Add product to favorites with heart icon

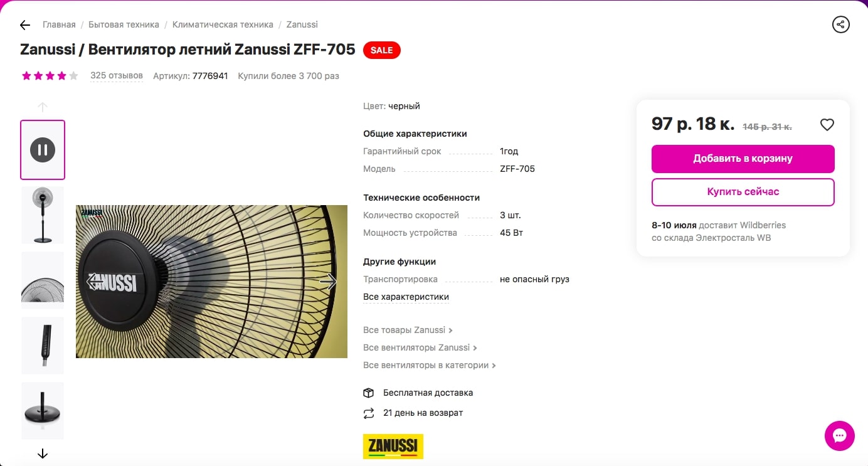click(827, 125)
